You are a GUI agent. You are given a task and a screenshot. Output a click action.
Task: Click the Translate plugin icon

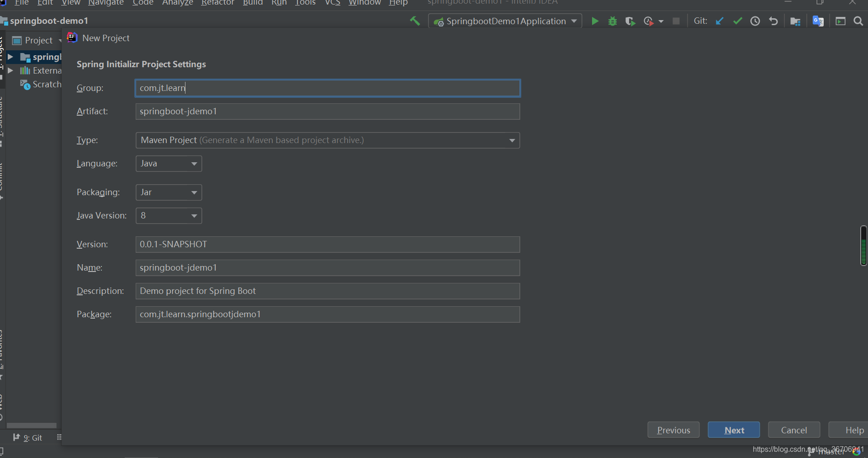tap(818, 21)
